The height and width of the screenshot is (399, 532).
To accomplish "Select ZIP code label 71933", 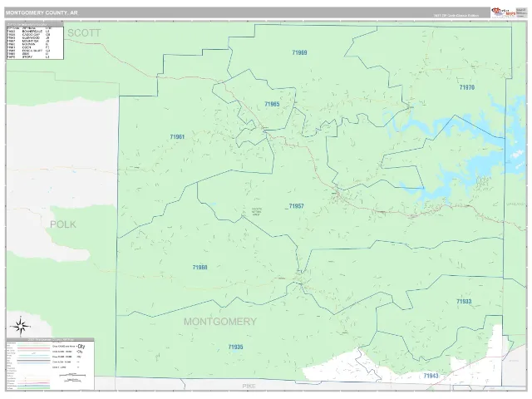I will (x=464, y=301).
